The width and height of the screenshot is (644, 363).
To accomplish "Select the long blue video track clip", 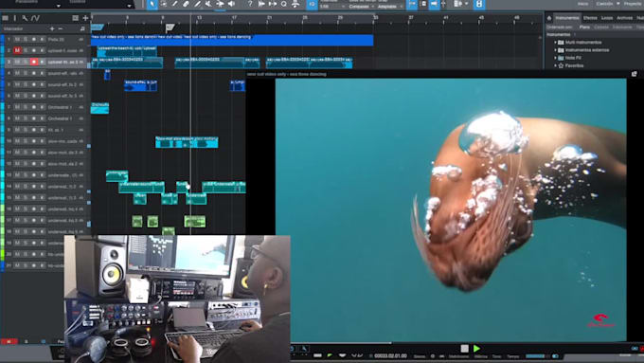I will (x=232, y=40).
